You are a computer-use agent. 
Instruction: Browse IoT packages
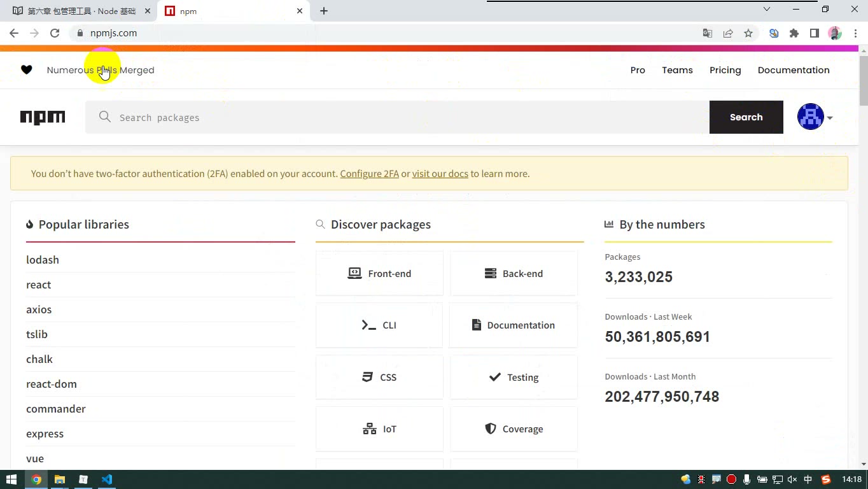[379, 429]
